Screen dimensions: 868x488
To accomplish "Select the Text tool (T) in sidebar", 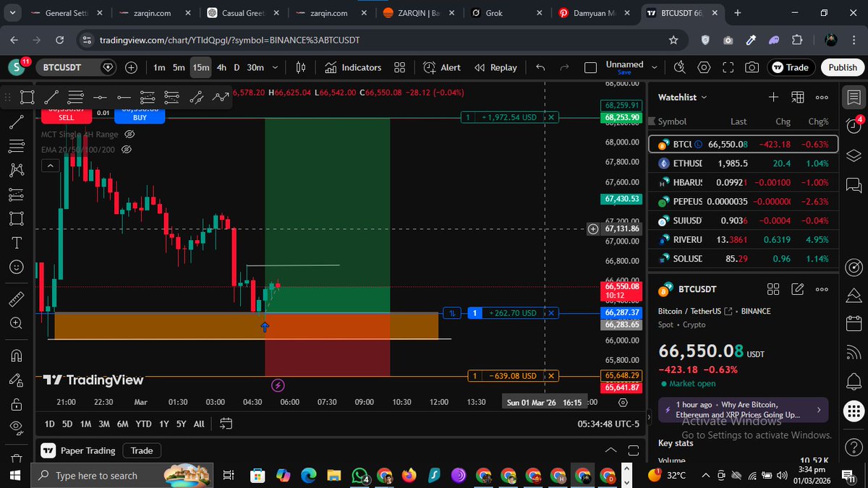I will [17, 242].
